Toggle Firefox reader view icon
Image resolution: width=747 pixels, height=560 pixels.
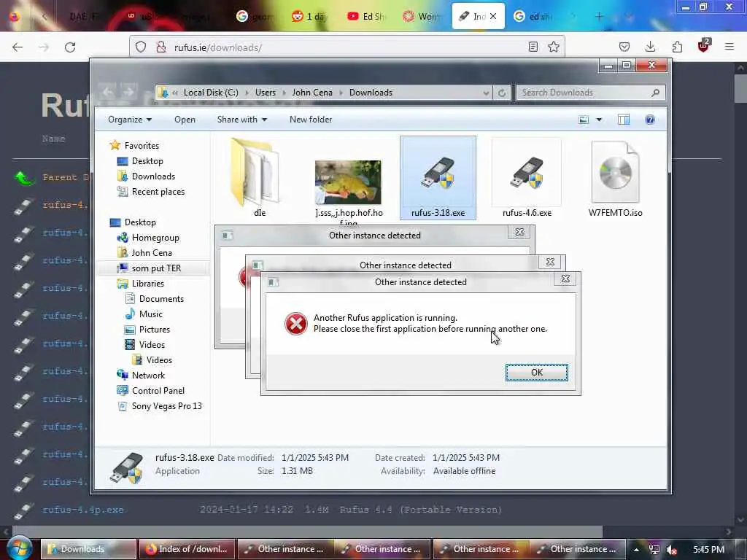(533, 47)
